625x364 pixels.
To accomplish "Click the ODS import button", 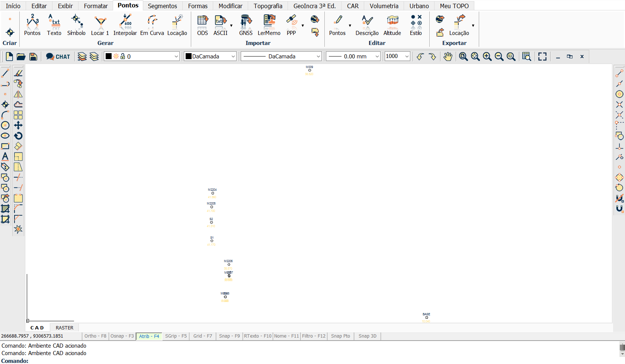I will [x=202, y=25].
